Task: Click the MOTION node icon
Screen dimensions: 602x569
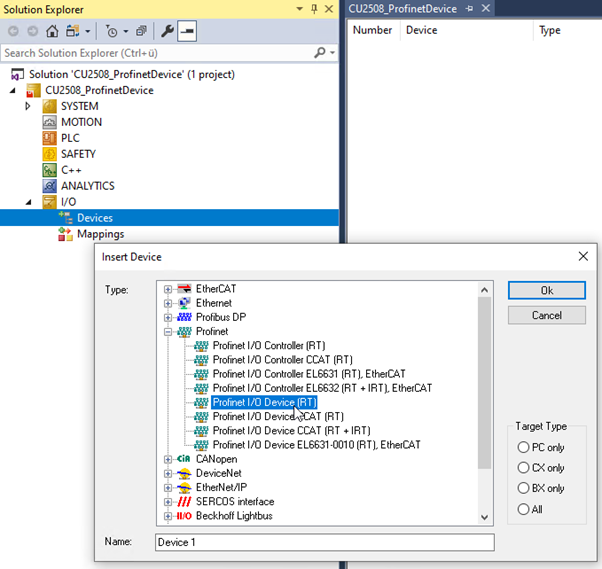Action: (x=50, y=122)
